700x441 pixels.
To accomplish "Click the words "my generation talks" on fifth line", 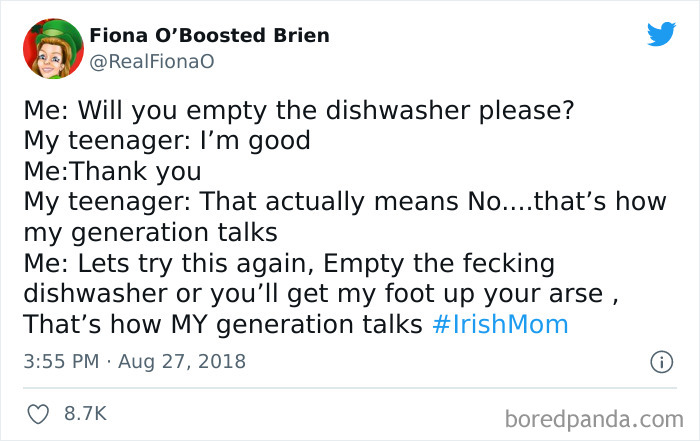I will [150, 233].
